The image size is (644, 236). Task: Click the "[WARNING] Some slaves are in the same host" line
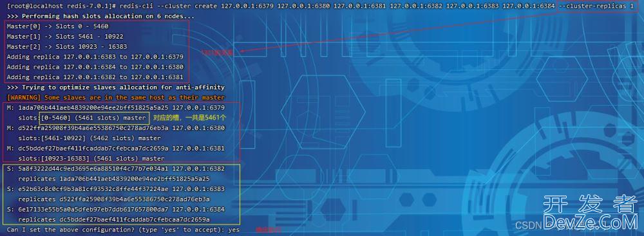pyautogui.click(x=116, y=98)
